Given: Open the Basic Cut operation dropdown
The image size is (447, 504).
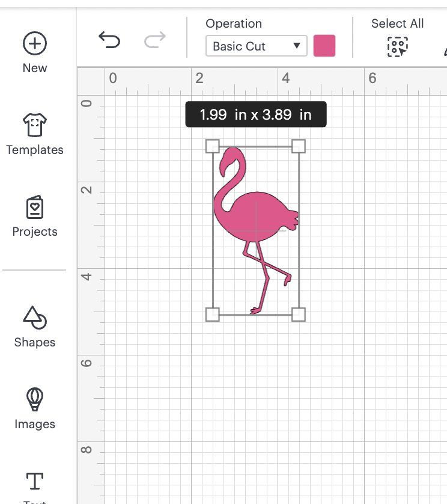Looking at the screenshot, I should point(257,46).
